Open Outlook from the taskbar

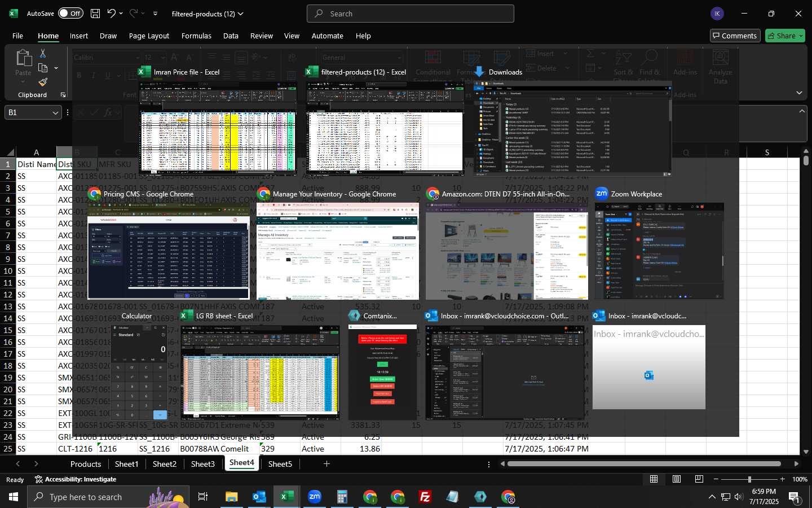(x=259, y=497)
